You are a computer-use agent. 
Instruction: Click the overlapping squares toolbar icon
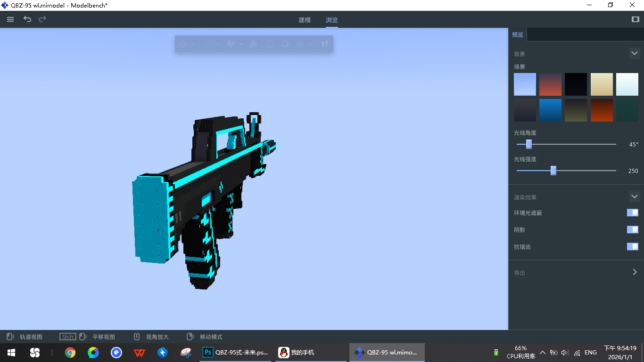click(x=253, y=44)
